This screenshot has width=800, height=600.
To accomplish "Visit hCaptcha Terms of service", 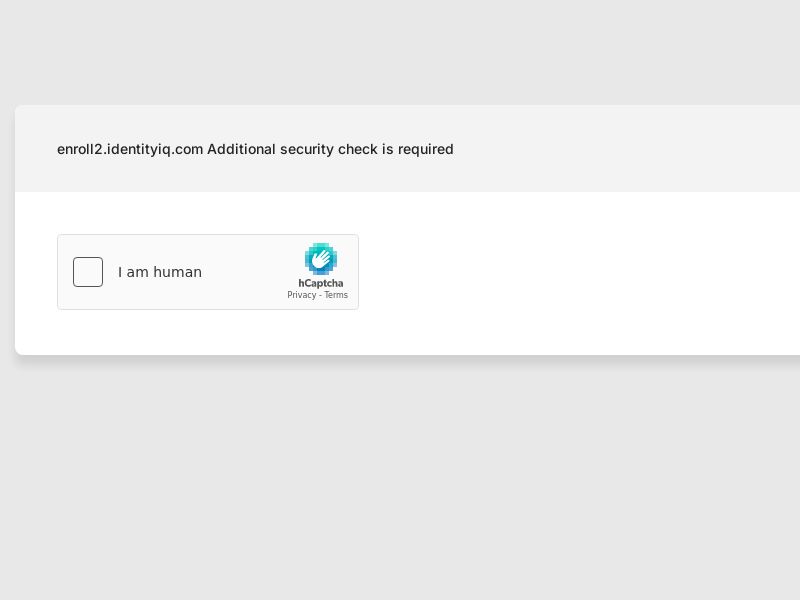I will pyautogui.click(x=337, y=295).
